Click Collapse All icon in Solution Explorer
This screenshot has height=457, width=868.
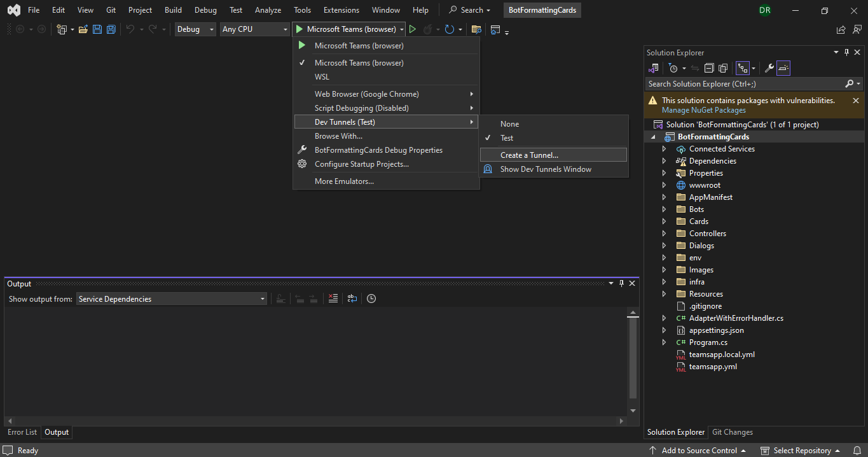click(x=709, y=68)
